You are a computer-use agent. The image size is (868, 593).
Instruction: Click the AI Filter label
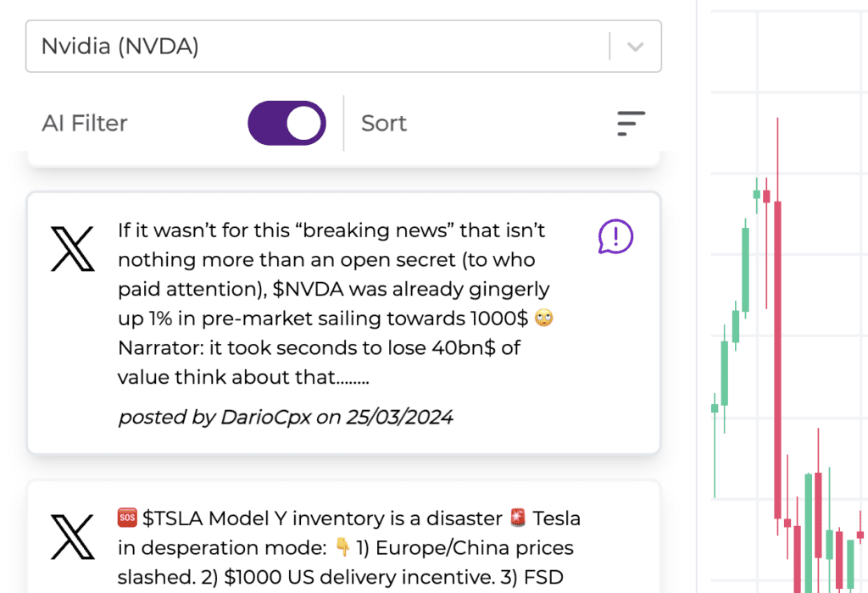click(85, 124)
